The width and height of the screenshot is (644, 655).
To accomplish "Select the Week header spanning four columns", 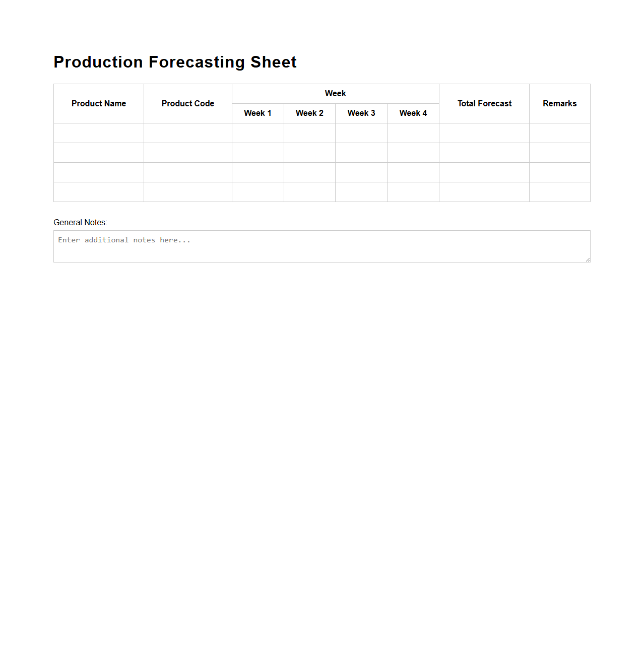I will [x=335, y=93].
